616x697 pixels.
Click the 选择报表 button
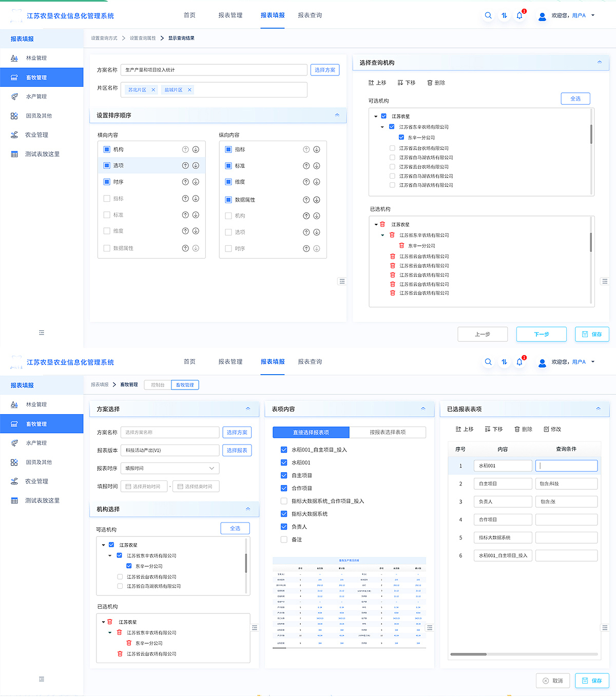pyautogui.click(x=237, y=450)
